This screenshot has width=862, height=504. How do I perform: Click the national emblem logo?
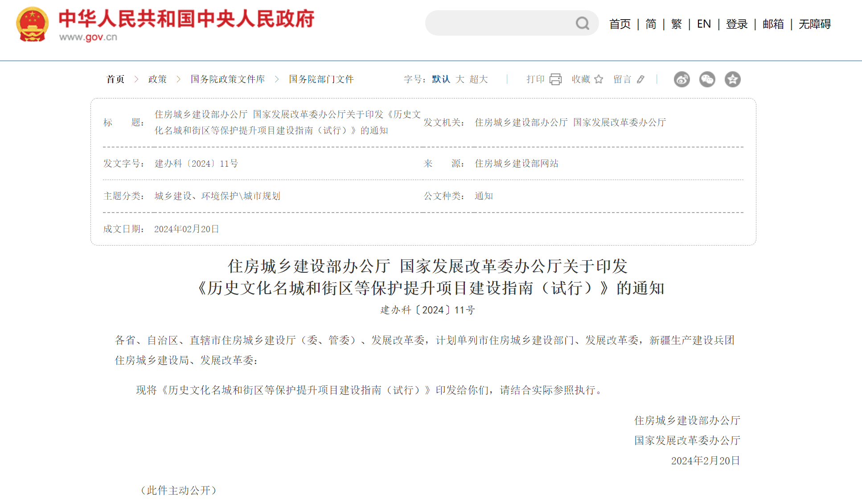click(32, 24)
